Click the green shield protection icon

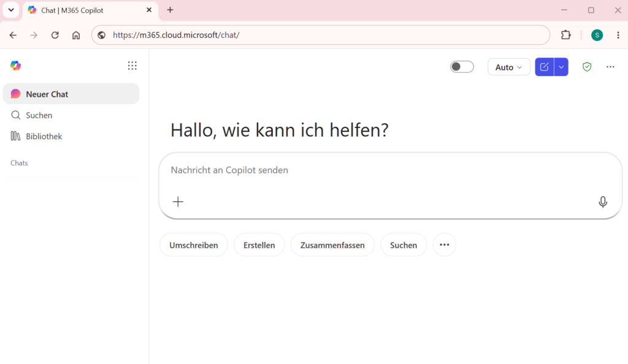(x=587, y=67)
